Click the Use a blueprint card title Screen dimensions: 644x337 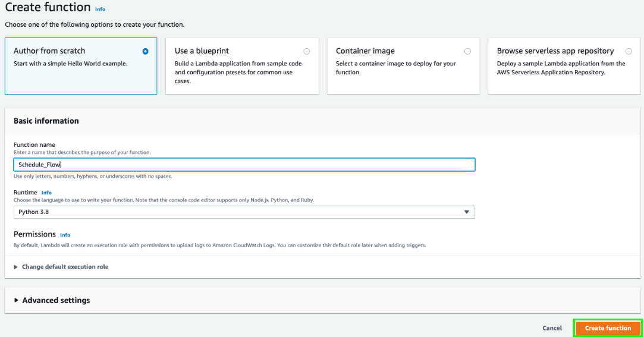[x=202, y=51]
